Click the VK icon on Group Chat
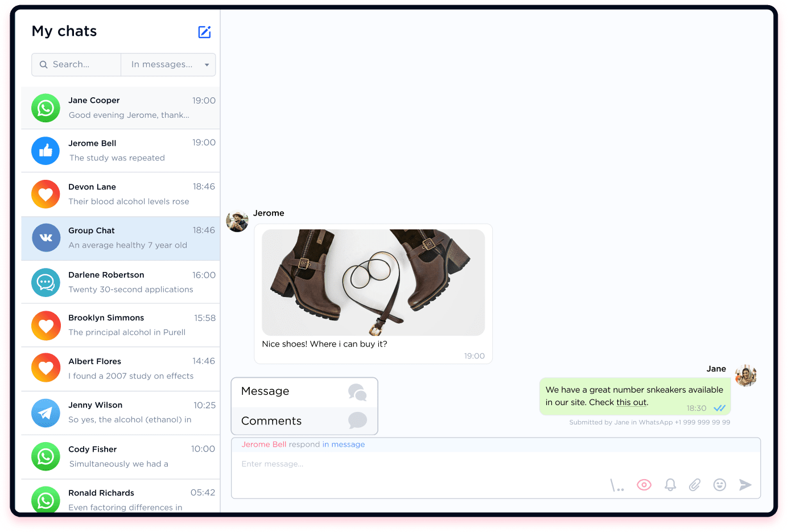Screen dimensions: 788x532 (x=46, y=238)
